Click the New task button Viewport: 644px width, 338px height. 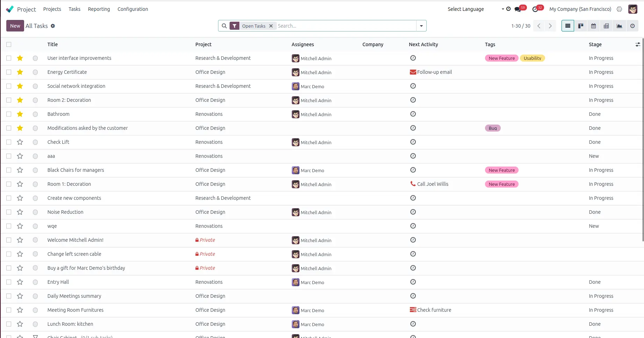tap(15, 26)
